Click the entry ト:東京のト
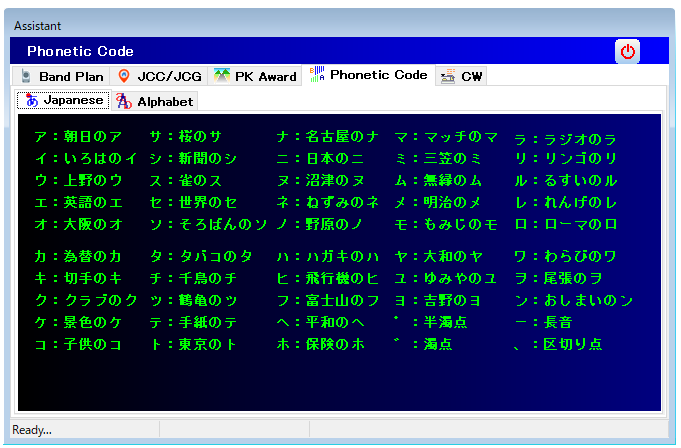Viewport: 681px width, 448px height. pos(193,345)
